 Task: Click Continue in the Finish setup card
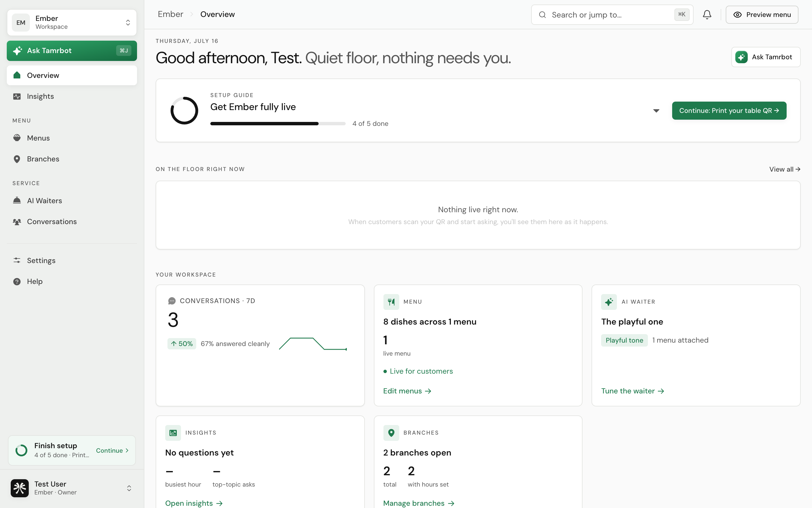click(x=112, y=450)
